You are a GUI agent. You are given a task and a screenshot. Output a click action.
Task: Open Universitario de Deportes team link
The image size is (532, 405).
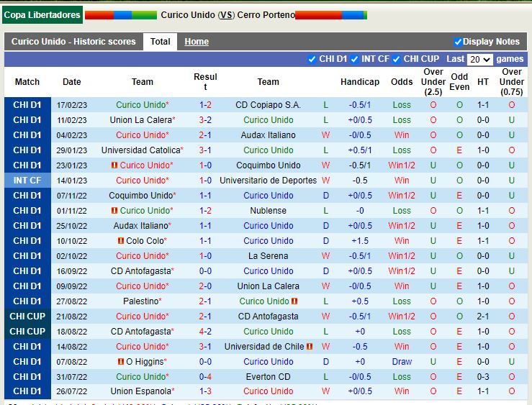pyautogui.click(x=268, y=181)
